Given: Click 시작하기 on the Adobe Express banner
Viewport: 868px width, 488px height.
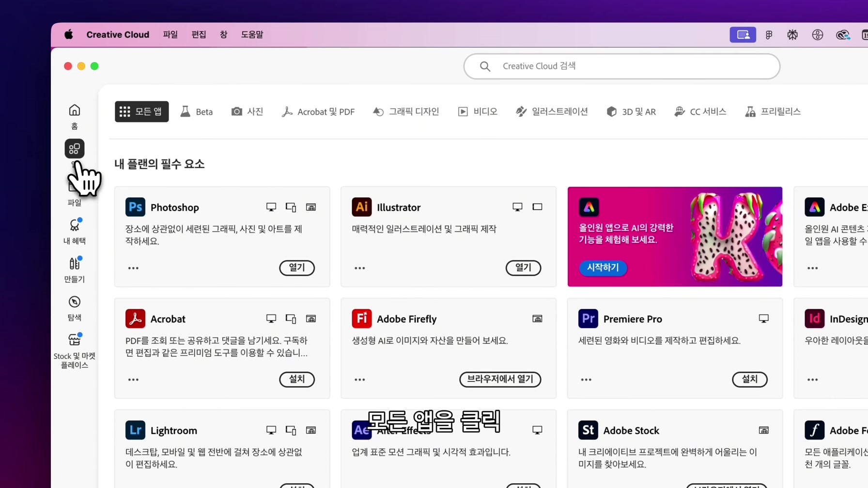Looking at the screenshot, I should 603,268.
